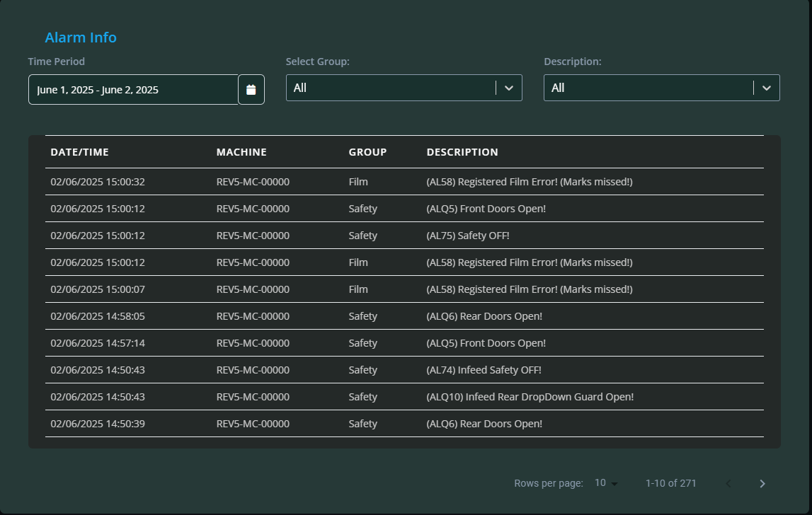Click the Time Period date range field

pos(133,90)
